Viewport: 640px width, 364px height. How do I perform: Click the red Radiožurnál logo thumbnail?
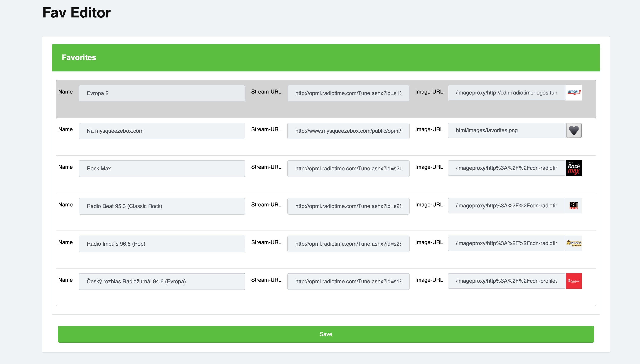574,281
